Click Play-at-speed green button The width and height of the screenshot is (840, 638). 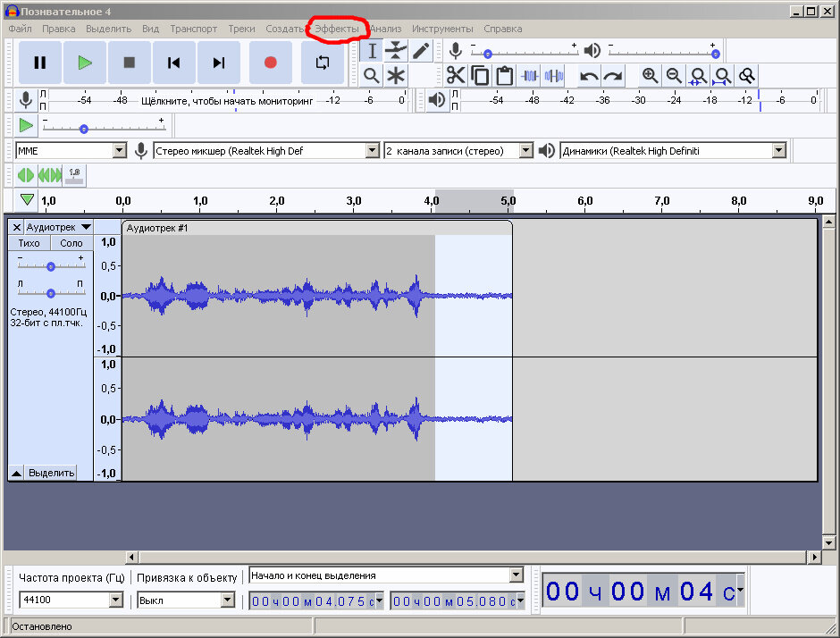[26, 125]
